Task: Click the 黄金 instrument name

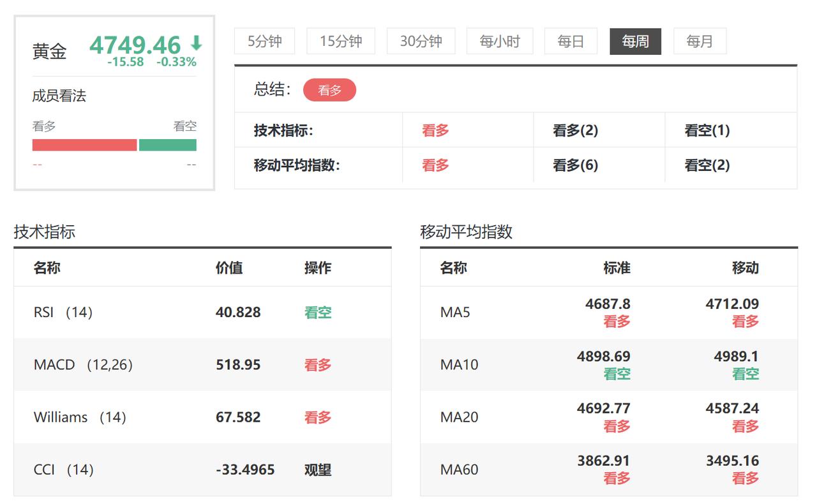Action: 49,51
